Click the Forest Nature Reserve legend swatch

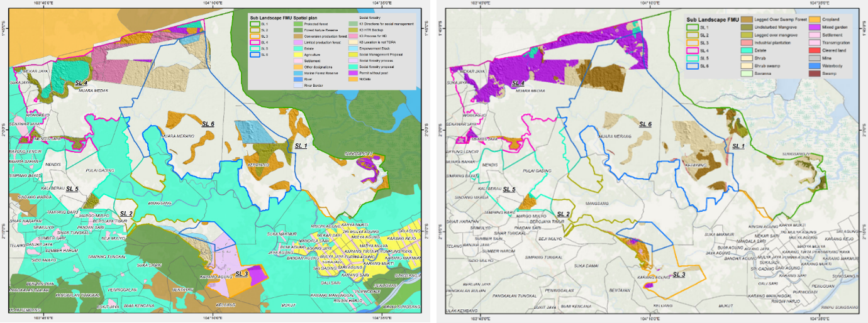point(298,30)
